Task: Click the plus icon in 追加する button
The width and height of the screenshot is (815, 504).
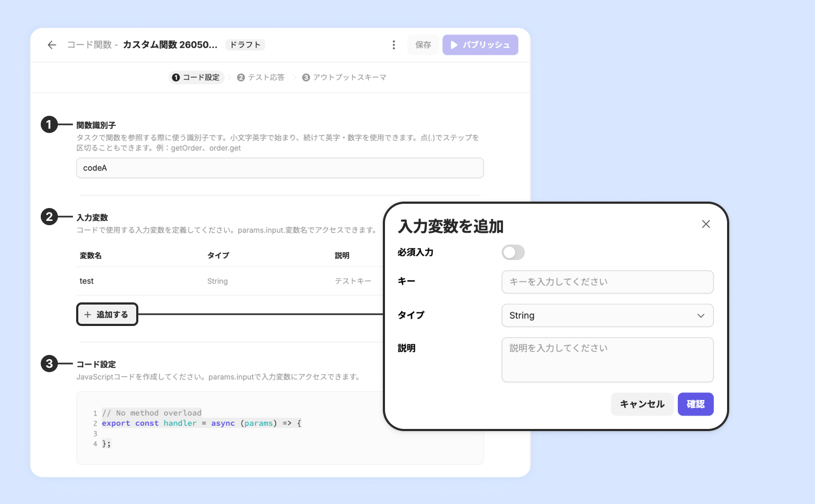Action: [x=87, y=315]
